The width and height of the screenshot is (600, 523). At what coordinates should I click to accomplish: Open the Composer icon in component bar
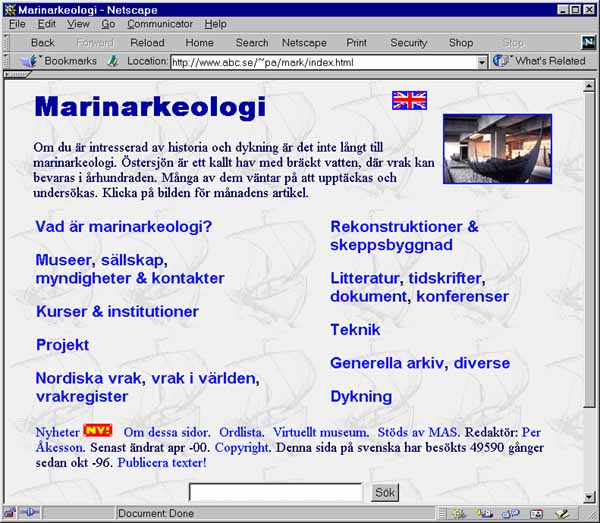click(x=562, y=513)
